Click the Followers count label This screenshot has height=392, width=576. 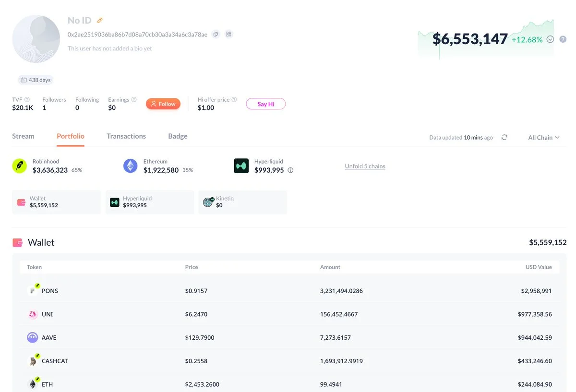[x=54, y=100]
